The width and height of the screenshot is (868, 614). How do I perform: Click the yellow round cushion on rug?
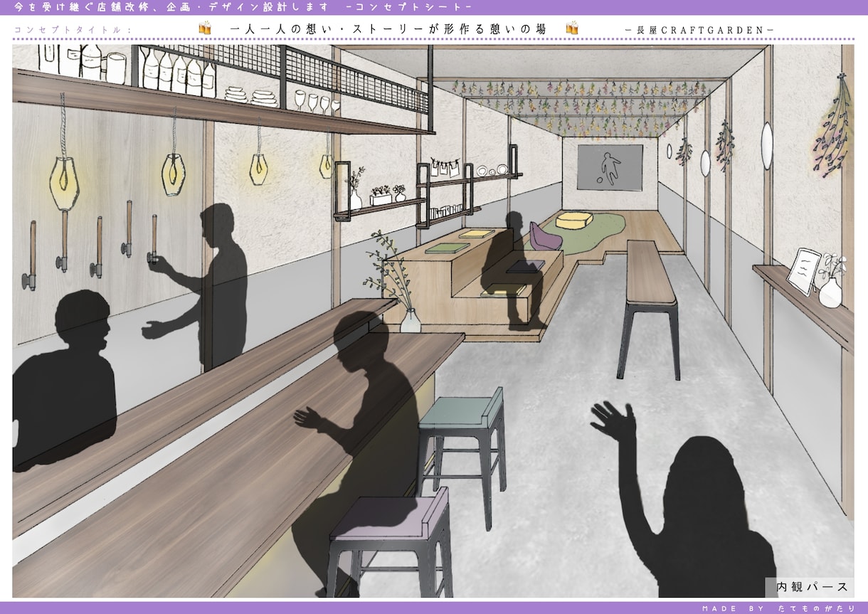pos(576,220)
